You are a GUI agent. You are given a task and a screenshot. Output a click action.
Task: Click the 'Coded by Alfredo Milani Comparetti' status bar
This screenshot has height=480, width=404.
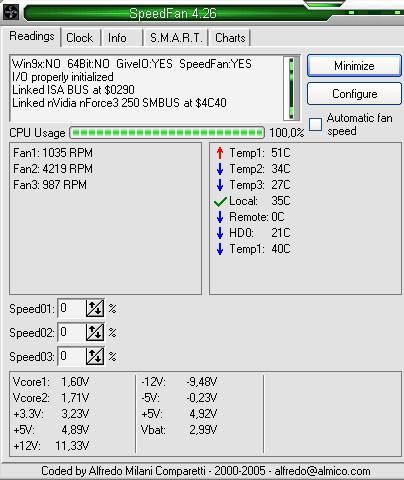(x=206, y=471)
